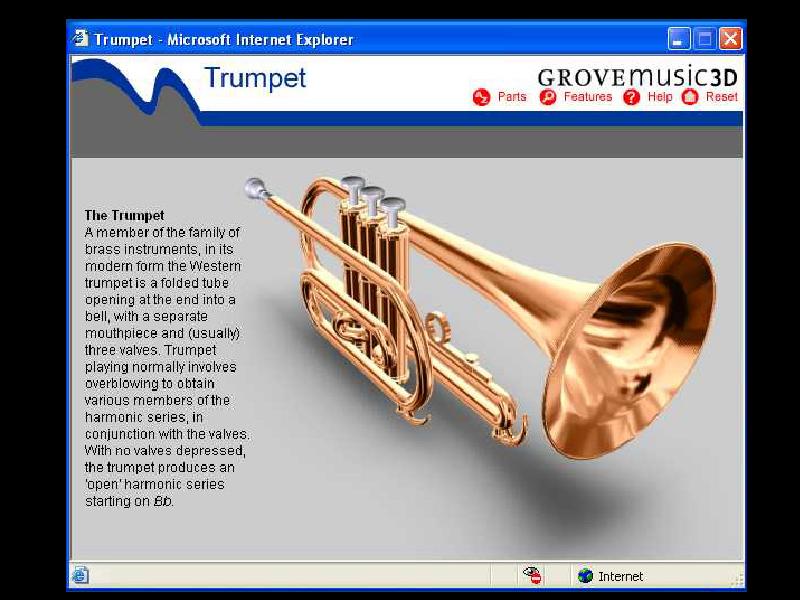Select the Reset link text
The height and width of the screenshot is (600, 800).
point(721,96)
